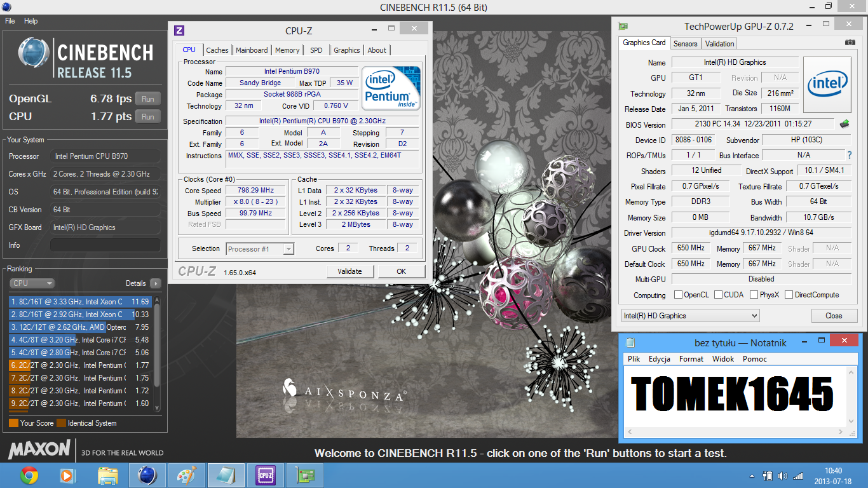Expand ranking Details arrow button
This screenshot has width=868, height=488.
[156, 283]
